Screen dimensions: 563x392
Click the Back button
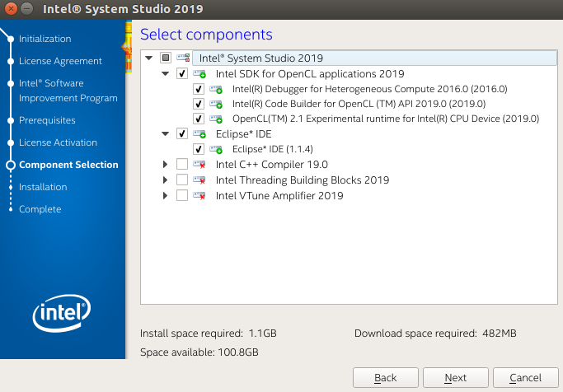(386, 378)
